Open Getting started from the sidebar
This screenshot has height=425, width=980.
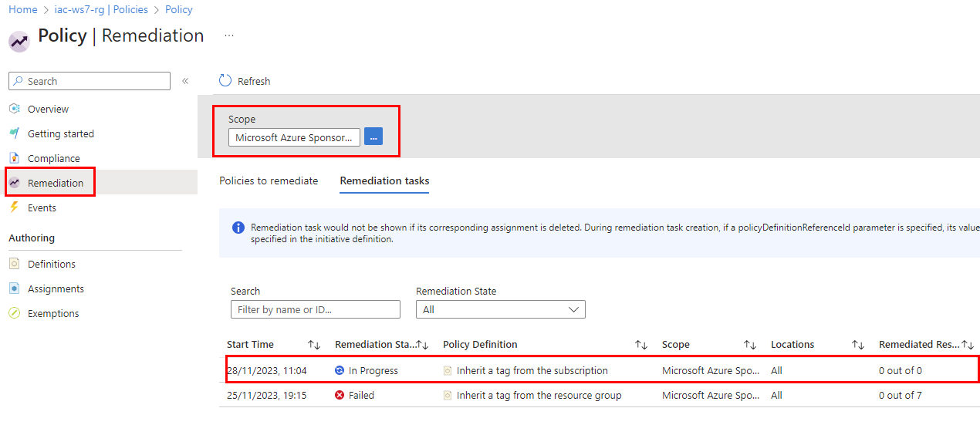tap(60, 133)
